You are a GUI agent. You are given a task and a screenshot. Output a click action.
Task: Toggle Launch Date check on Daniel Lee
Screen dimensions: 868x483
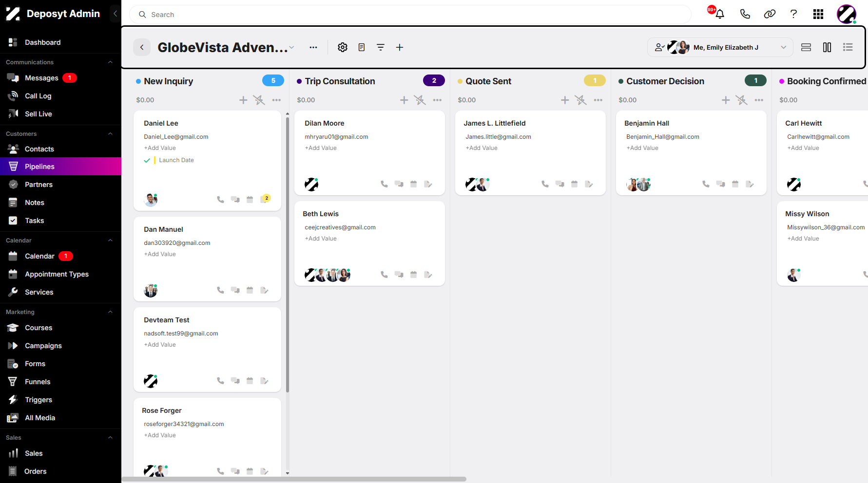147,160
